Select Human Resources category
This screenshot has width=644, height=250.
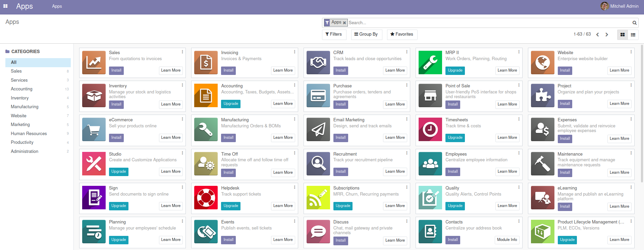coord(29,133)
